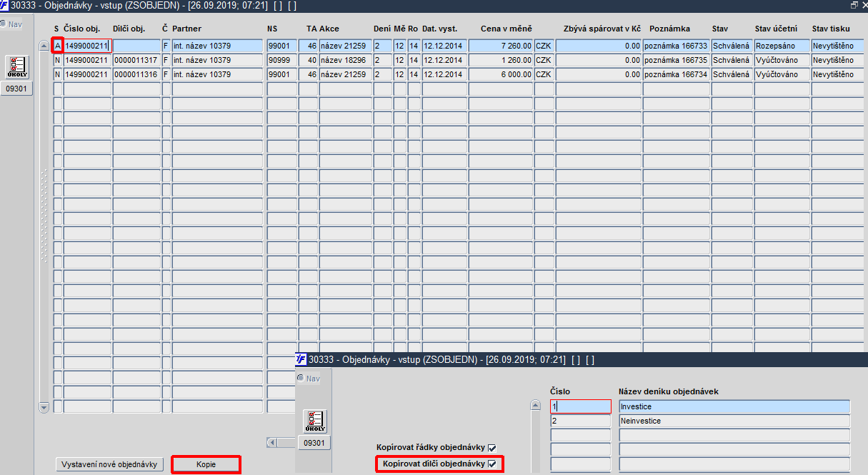Click the S cell N in the 0000011316 row
The image size is (868, 475).
[58, 74]
